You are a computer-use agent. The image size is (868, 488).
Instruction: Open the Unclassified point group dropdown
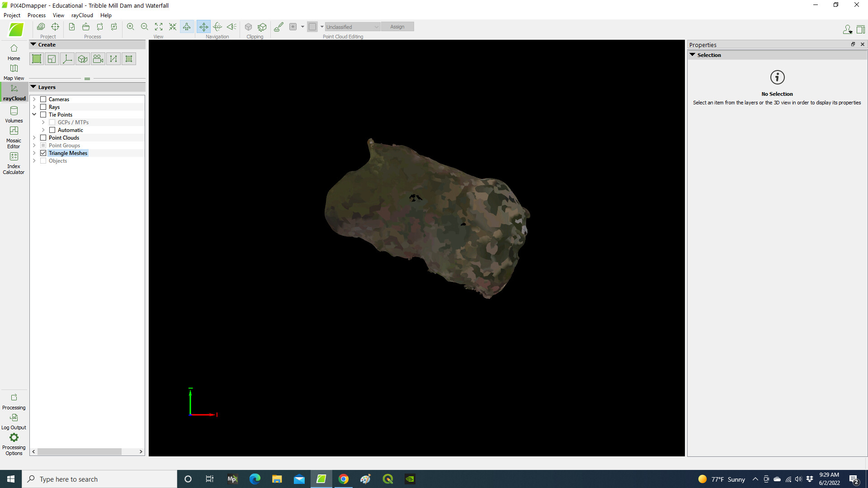(352, 27)
